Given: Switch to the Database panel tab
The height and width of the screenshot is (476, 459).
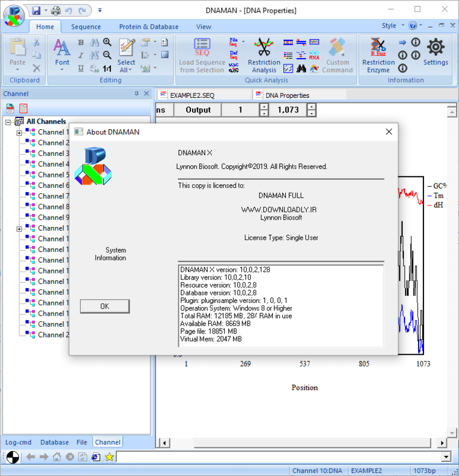Looking at the screenshot, I should tap(54, 442).
